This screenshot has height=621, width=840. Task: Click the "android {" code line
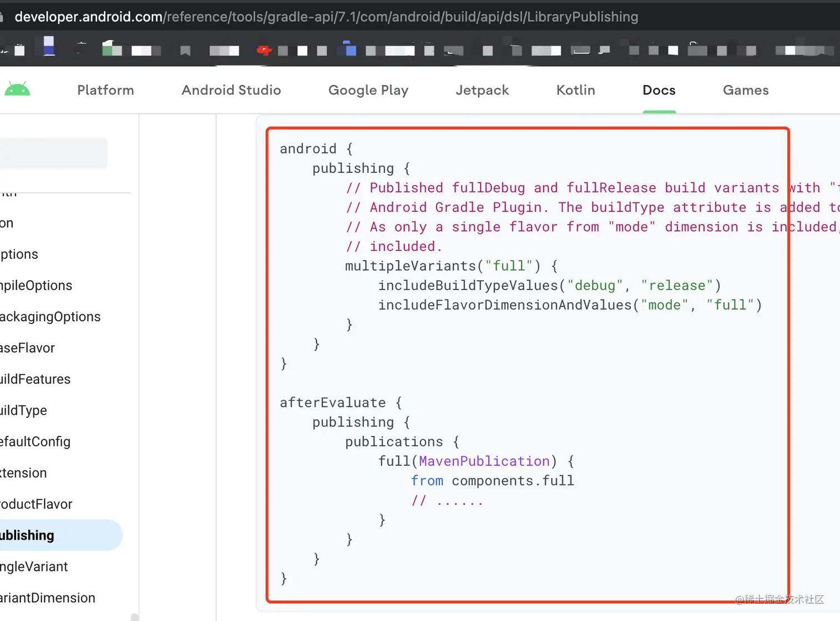pos(316,148)
